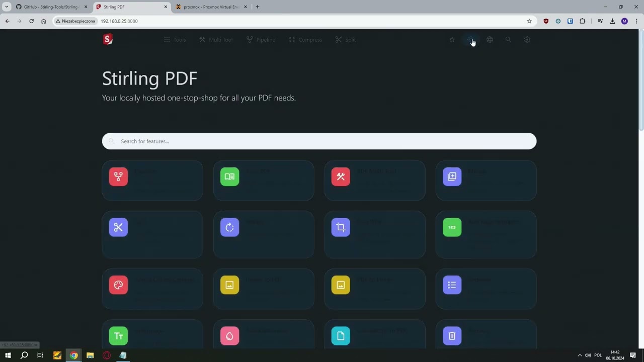This screenshot has width=644, height=362.
Task: Open the green Tt card icon
Action: click(118, 336)
